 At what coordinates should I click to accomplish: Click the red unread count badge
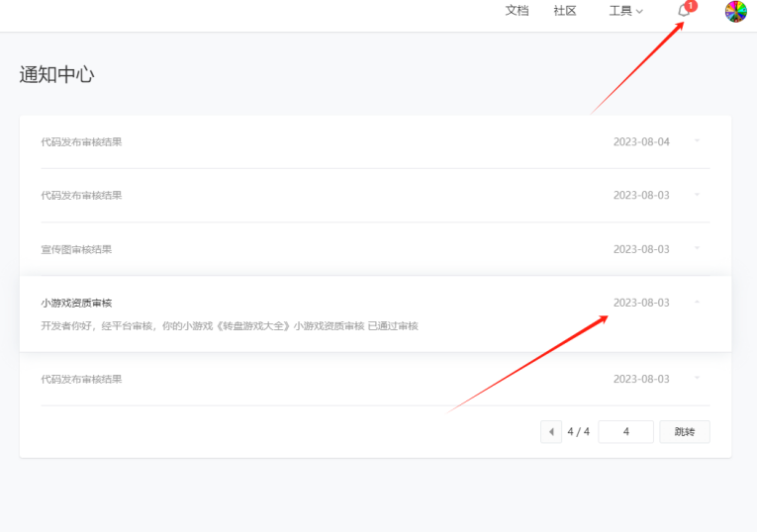tap(691, 5)
